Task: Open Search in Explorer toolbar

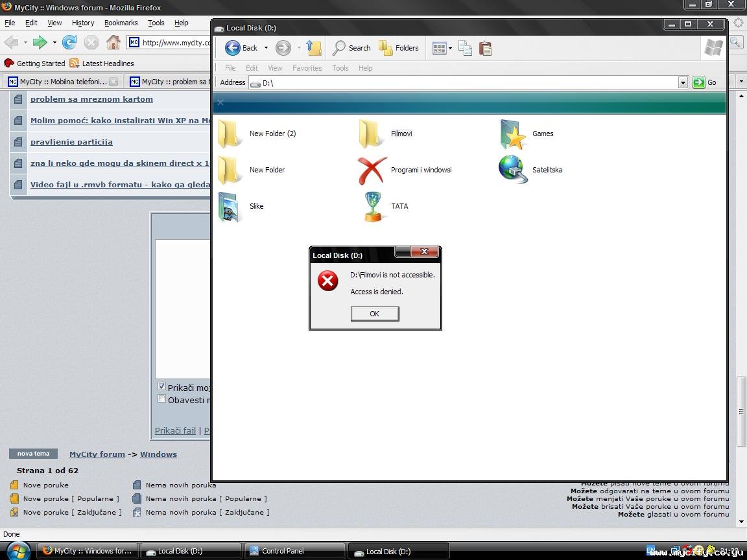Action: 351,47
